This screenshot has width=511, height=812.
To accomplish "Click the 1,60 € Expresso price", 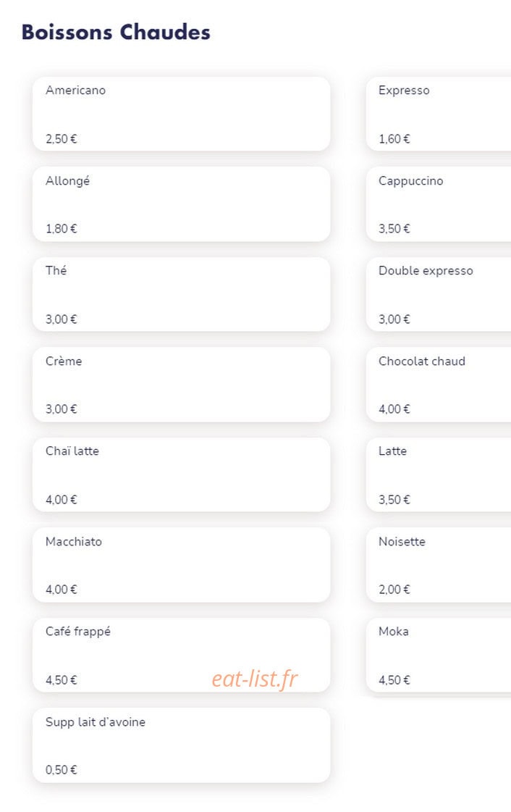I will pyautogui.click(x=394, y=139).
